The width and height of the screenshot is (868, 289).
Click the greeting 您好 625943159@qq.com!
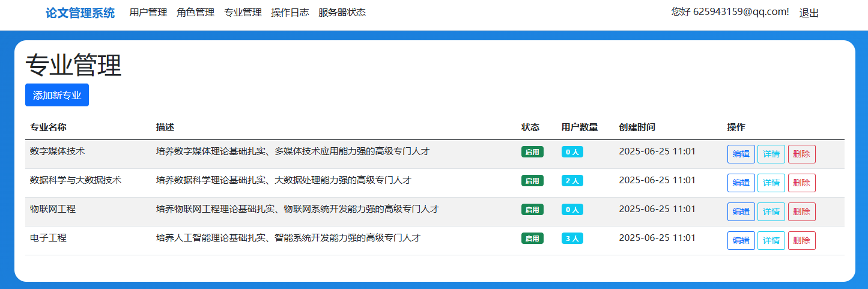(x=730, y=12)
